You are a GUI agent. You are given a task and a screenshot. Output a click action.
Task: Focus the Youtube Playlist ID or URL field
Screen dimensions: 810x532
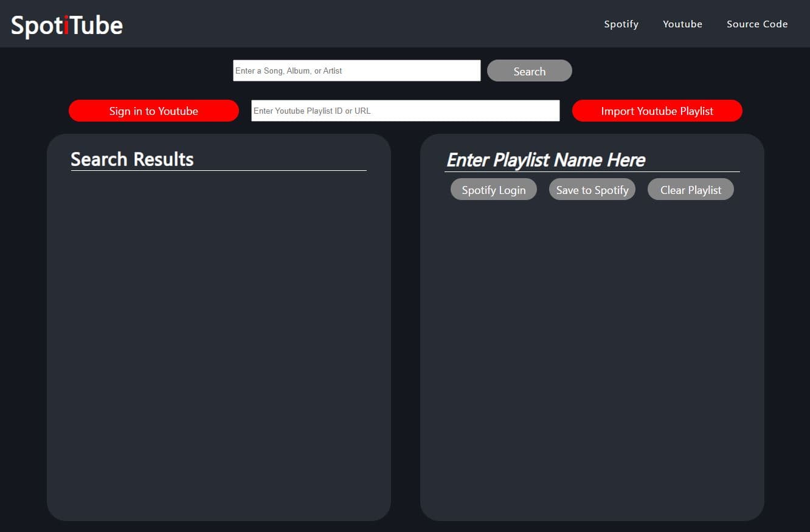coord(405,111)
